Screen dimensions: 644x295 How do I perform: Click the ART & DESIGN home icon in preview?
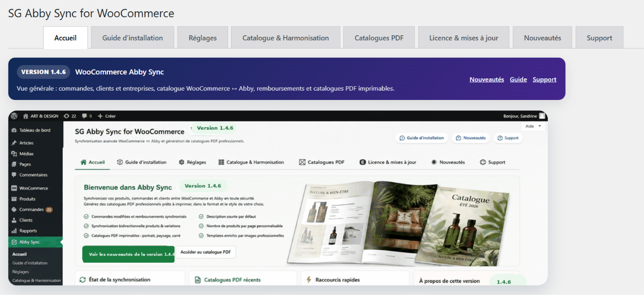click(x=26, y=116)
